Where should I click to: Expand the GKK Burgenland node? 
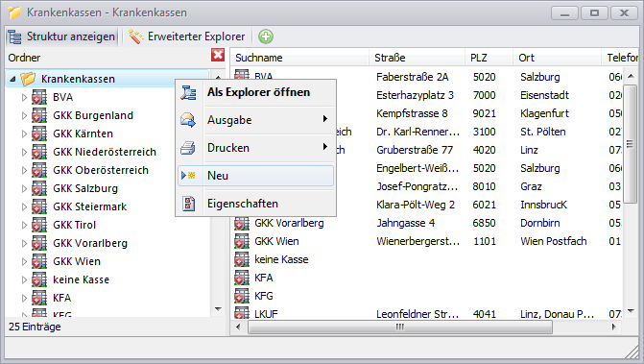click(x=24, y=115)
